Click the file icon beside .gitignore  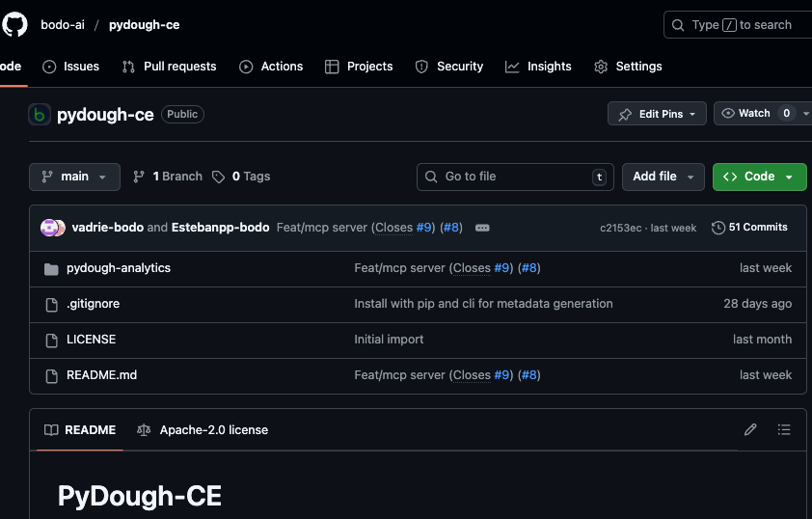51,305
